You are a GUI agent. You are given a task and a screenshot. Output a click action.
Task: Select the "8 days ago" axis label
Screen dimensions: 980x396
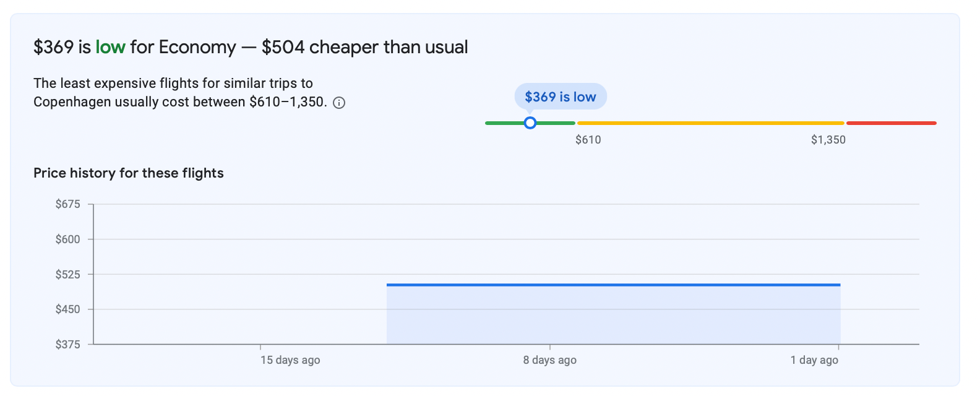click(549, 360)
